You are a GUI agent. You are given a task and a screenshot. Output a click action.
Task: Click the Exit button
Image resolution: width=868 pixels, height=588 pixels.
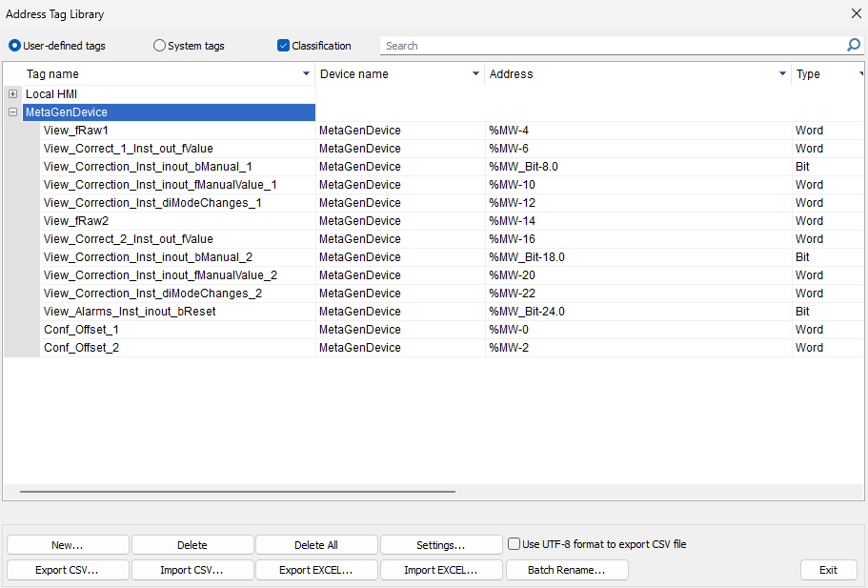[x=829, y=570]
